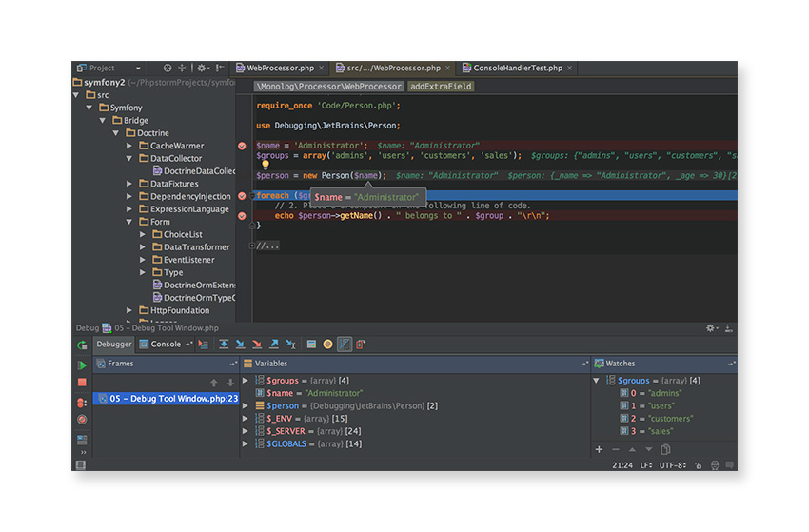Image resolution: width=809 pixels, height=532 pixels.
Task: Change LF line separator in status bar
Action: coord(646,465)
